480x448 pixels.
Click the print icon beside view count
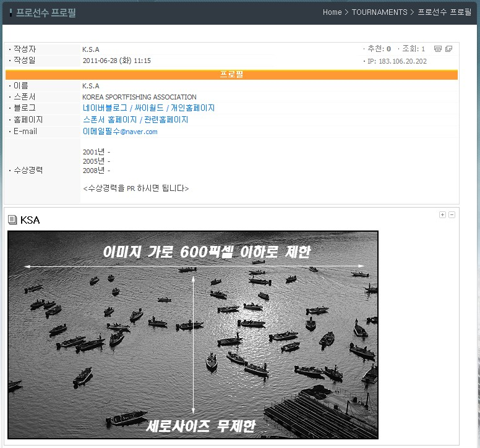(x=438, y=49)
